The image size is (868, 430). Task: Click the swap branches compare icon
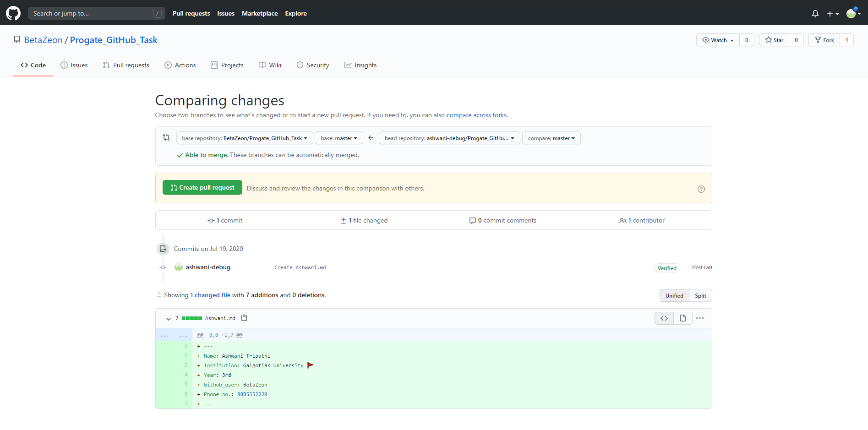coord(166,138)
